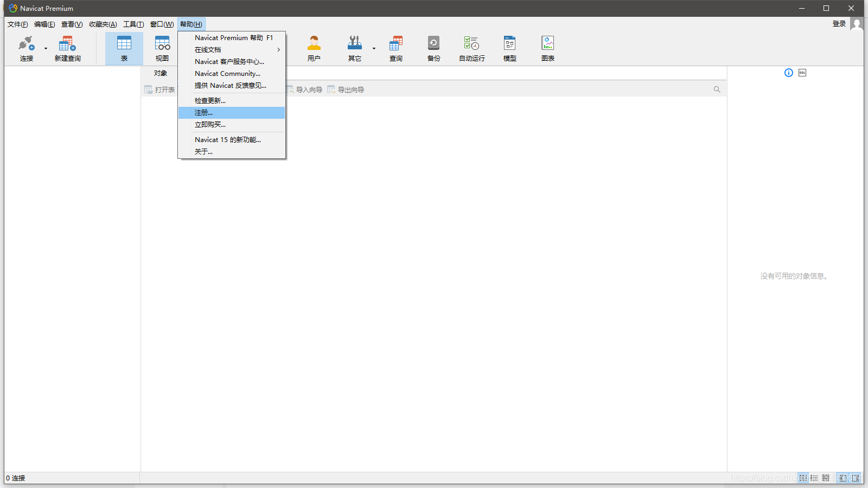This screenshot has width=868, height=488.
Task: Click the 查询 query toolbar icon
Action: tap(396, 43)
